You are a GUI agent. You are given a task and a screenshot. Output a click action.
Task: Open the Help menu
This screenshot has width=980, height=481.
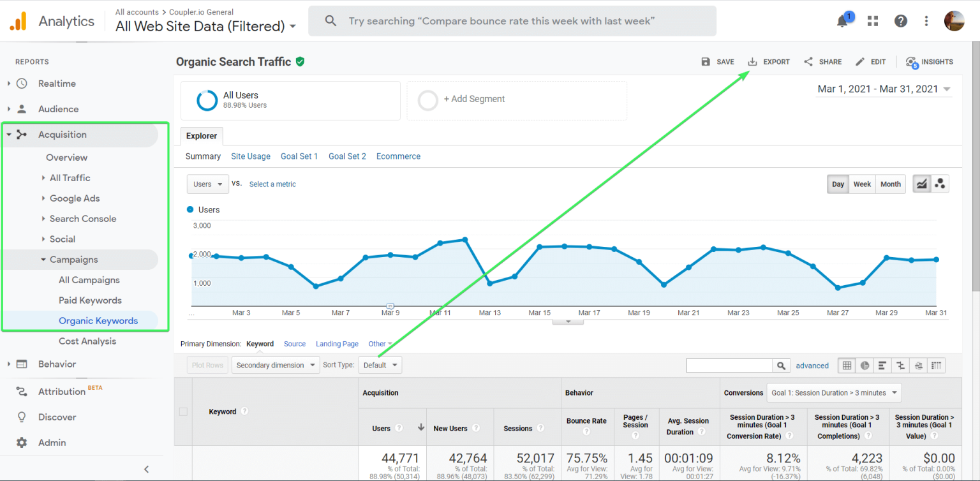pyautogui.click(x=900, y=20)
